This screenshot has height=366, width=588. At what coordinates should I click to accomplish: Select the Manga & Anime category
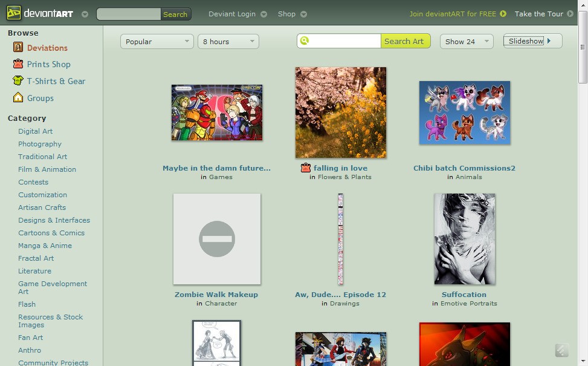(45, 246)
